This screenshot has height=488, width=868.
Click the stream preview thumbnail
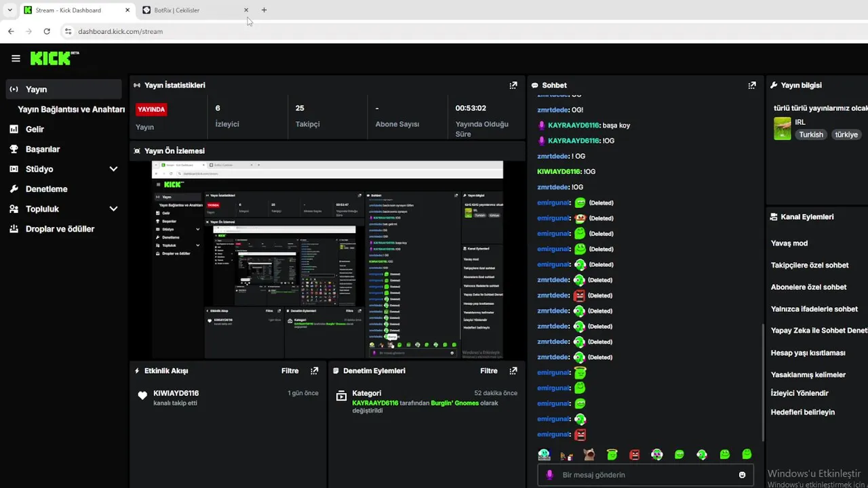pyautogui.click(x=328, y=260)
